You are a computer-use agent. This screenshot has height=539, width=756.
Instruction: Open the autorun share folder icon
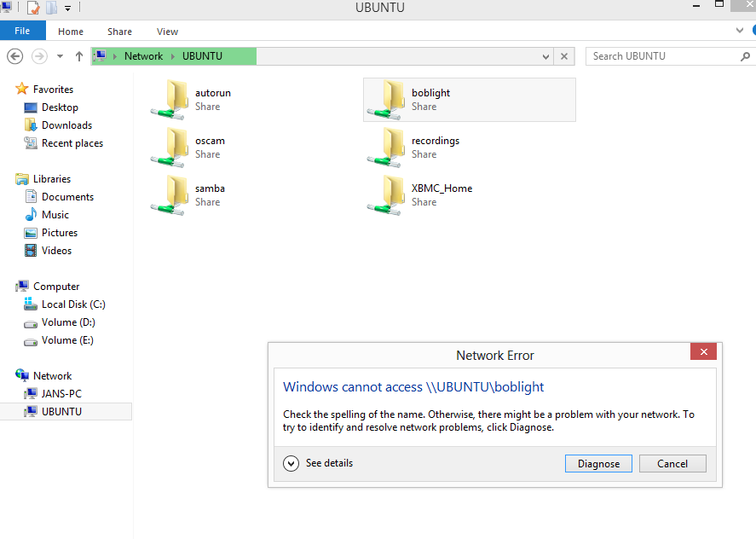click(x=170, y=100)
